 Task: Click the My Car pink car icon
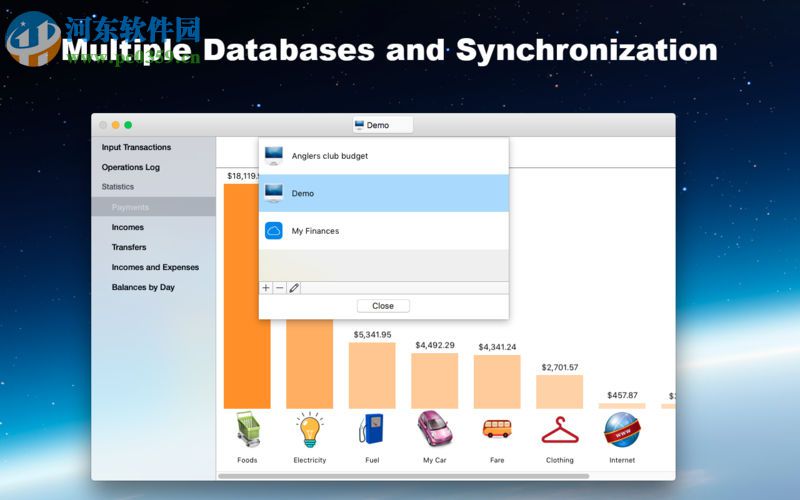[435, 428]
